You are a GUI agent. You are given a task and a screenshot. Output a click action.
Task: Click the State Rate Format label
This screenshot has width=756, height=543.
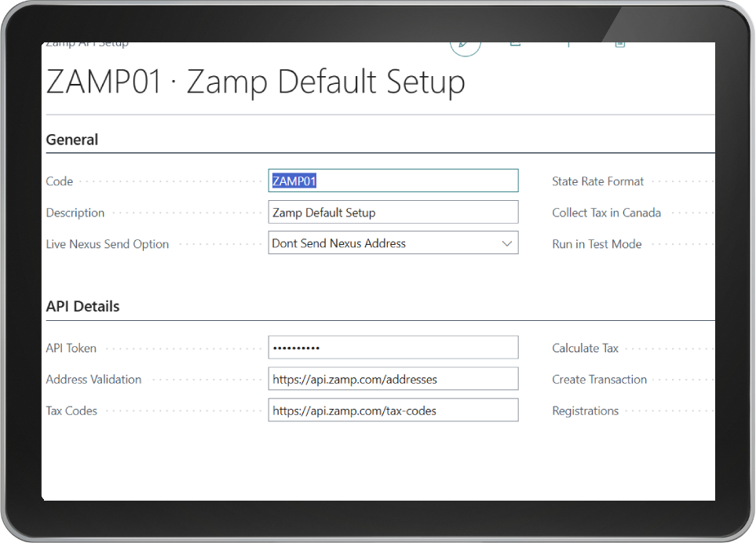[597, 181]
